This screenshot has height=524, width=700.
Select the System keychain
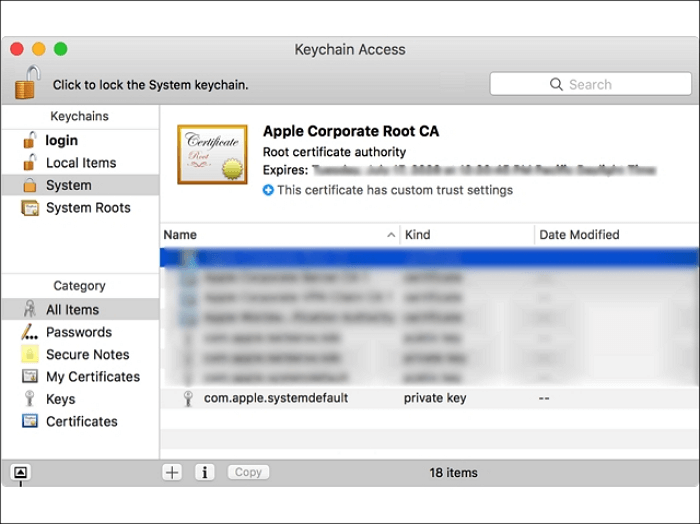click(80, 185)
